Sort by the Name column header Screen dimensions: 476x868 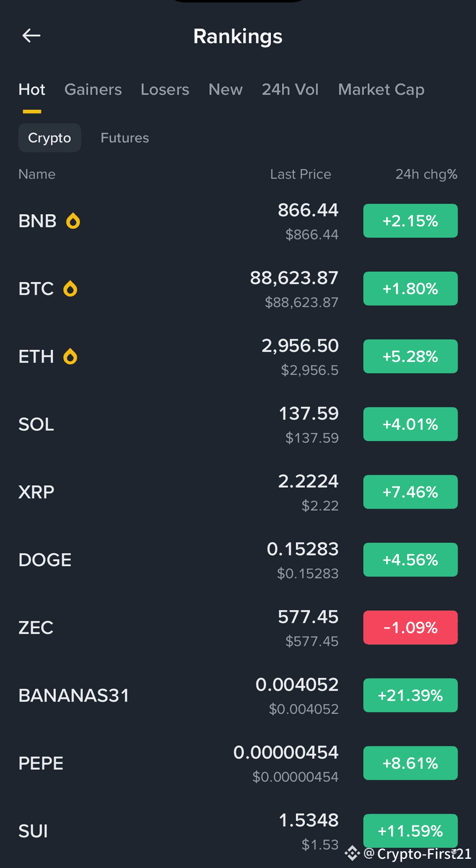coord(37,174)
